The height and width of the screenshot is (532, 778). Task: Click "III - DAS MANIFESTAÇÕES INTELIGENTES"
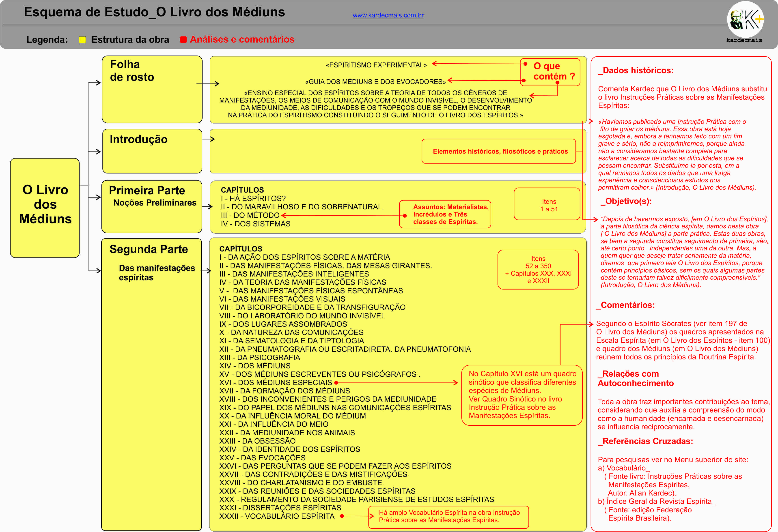point(294,274)
